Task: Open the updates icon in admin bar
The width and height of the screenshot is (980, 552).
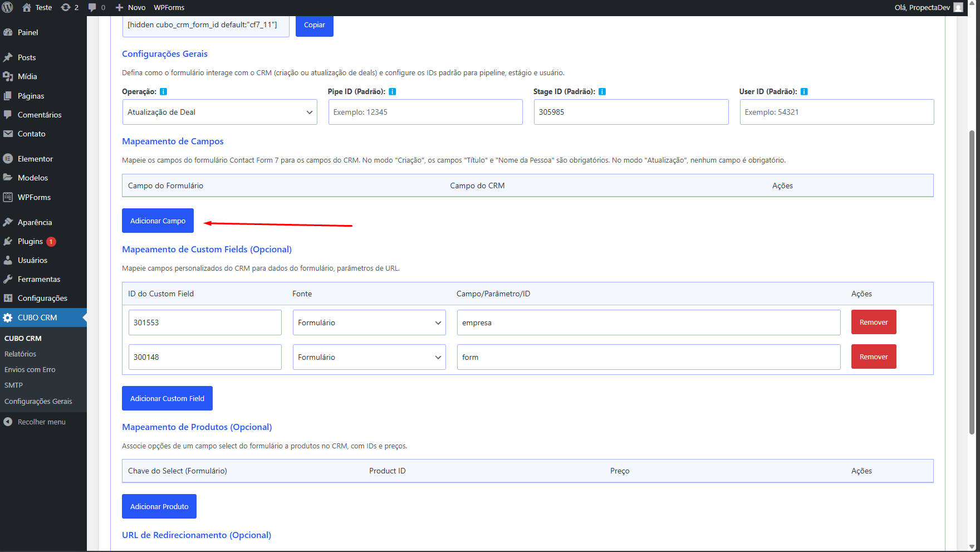Action: 66,7
